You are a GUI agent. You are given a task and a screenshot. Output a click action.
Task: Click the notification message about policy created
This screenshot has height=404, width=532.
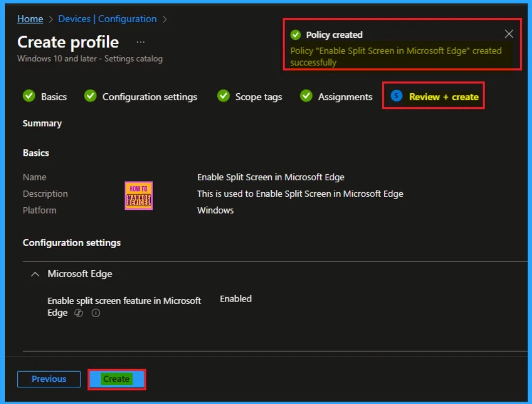click(396, 56)
